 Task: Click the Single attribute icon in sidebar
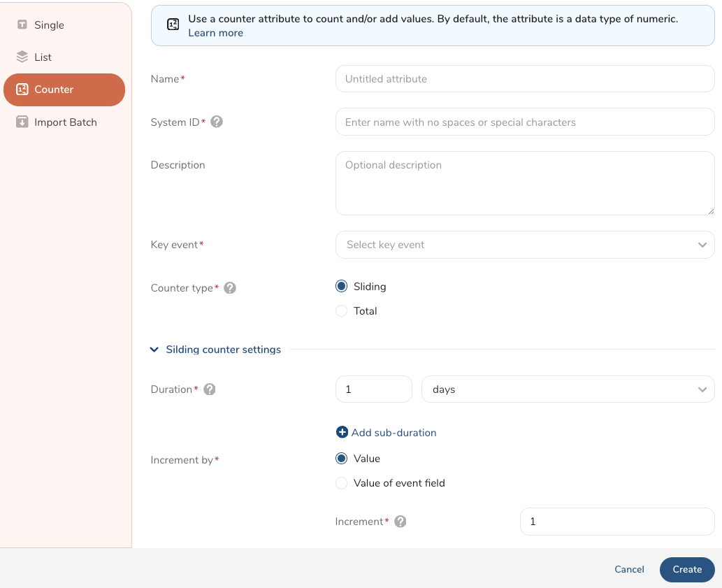click(x=22, y=25)
